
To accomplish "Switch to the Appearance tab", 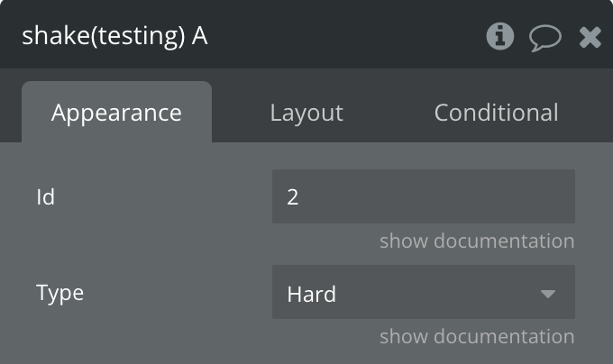I will pyautogui.click(x=116, y=113).
